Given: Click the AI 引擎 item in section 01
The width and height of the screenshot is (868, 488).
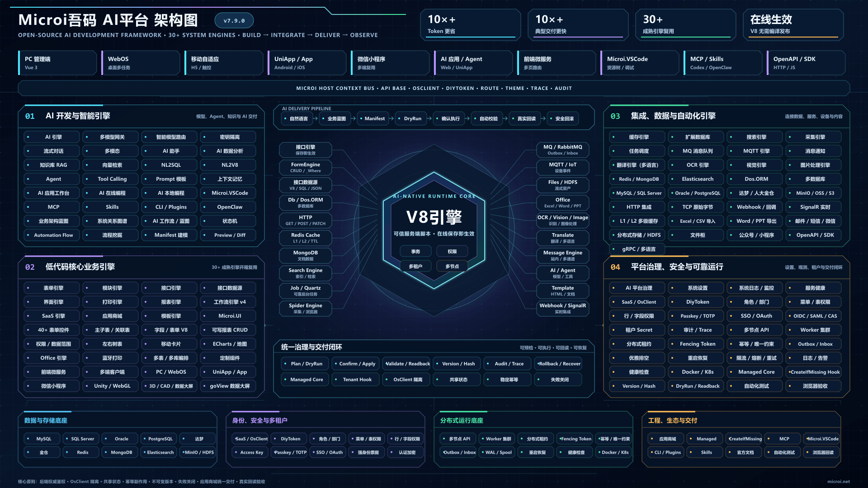Looking at the screenshot, I should click(x=52, y=137).
